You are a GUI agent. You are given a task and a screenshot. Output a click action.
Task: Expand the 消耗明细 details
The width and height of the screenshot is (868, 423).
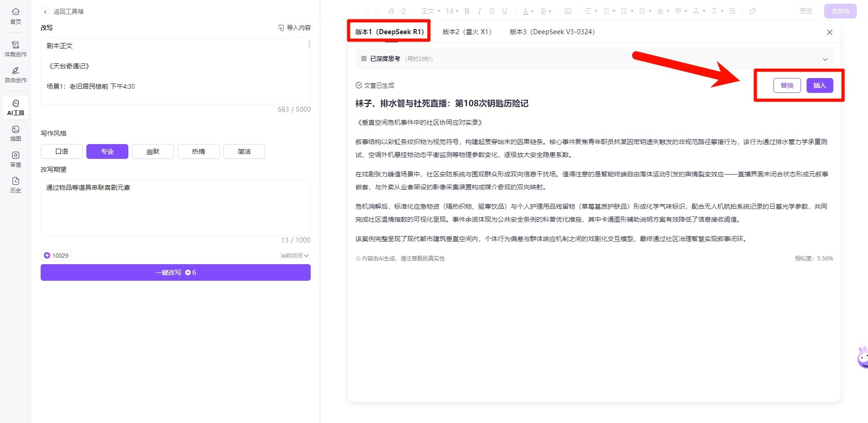tap(294, 255)
